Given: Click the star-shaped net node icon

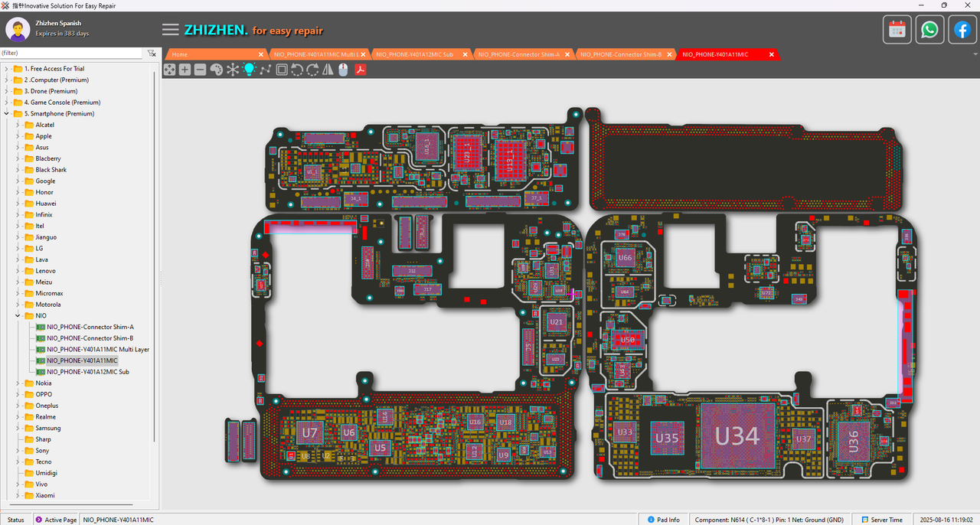Looking at the screenshot, I should 233,70.
